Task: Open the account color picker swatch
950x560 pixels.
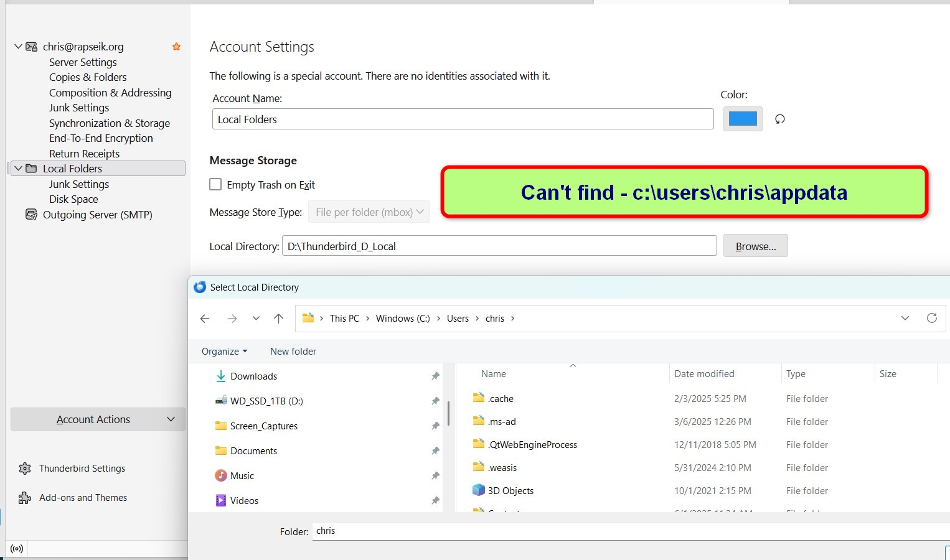Action: pos(743,119)
